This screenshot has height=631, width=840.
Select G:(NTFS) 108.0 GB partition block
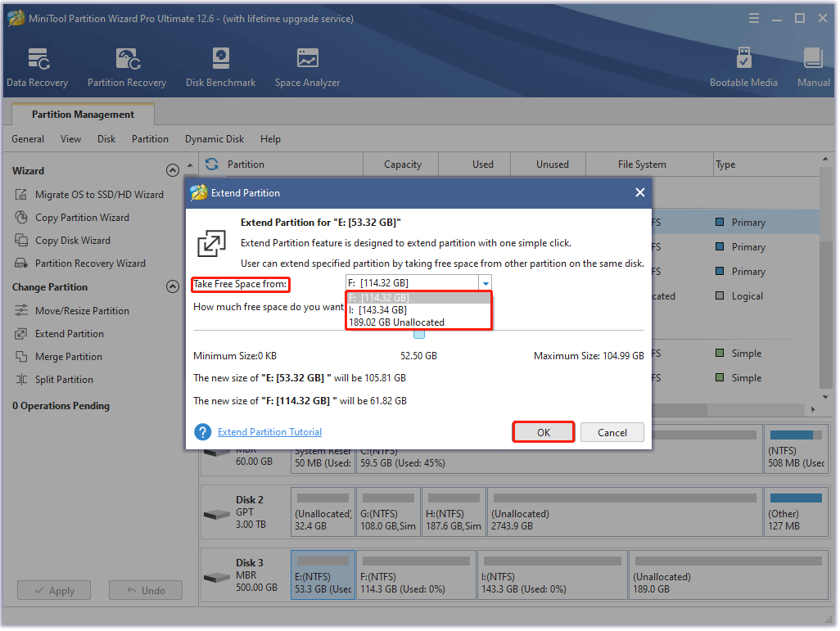tap(388, 512)
